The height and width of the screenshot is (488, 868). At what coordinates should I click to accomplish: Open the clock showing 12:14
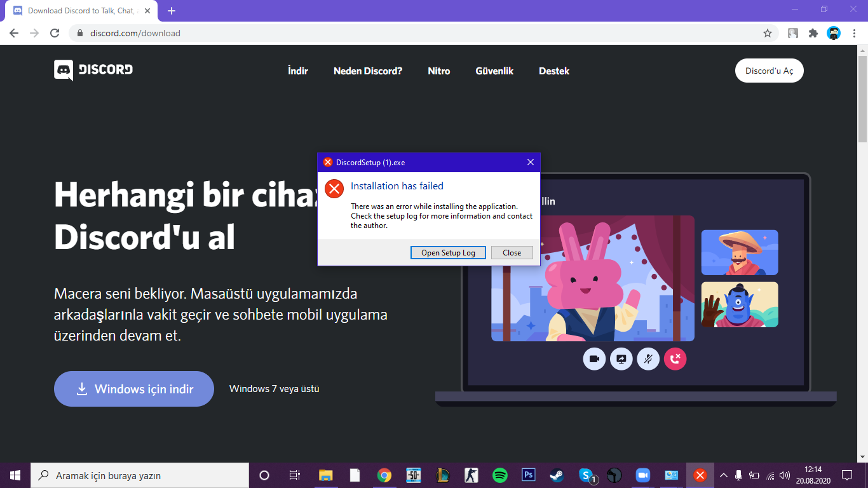click(x=813, y=475)
